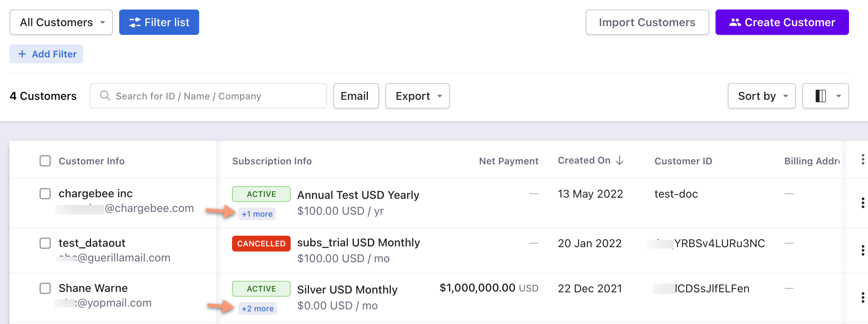Click the table header three-dot options icon
Screen dimensions: 868x324
(862, 160)
